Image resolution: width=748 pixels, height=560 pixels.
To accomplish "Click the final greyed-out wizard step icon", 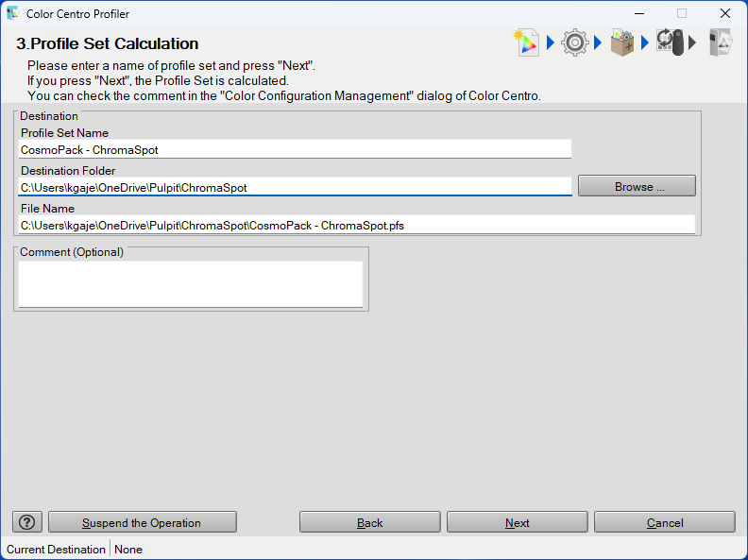I will tap(721, 42).
